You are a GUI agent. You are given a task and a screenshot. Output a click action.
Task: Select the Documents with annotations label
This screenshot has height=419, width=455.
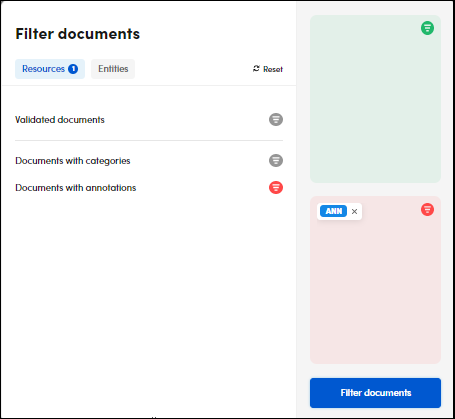pos(76,188)
